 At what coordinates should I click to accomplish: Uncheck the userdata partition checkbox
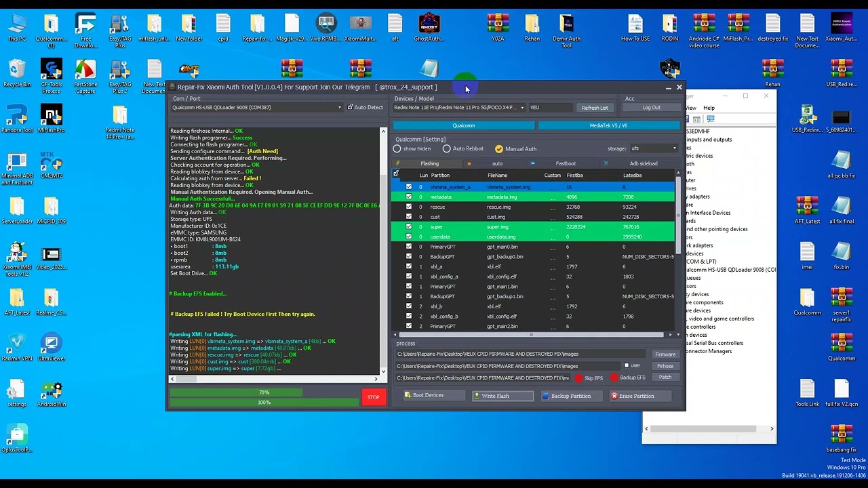pos(408,237)
